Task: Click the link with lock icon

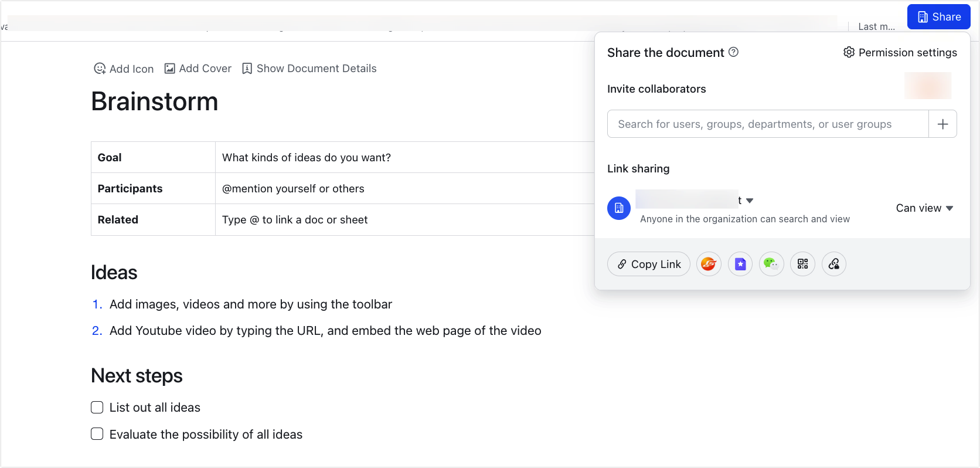Action: tap(834, 264)
